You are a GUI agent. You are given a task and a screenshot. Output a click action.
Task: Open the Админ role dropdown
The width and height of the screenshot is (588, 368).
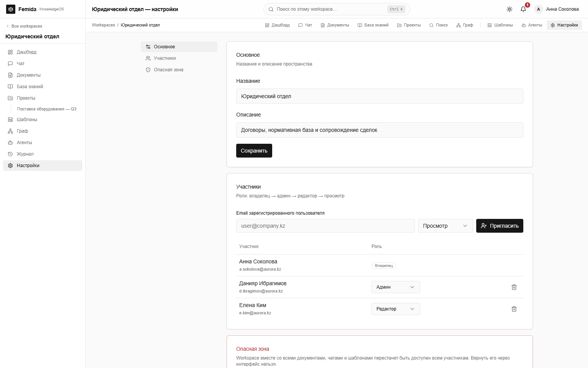396,287
